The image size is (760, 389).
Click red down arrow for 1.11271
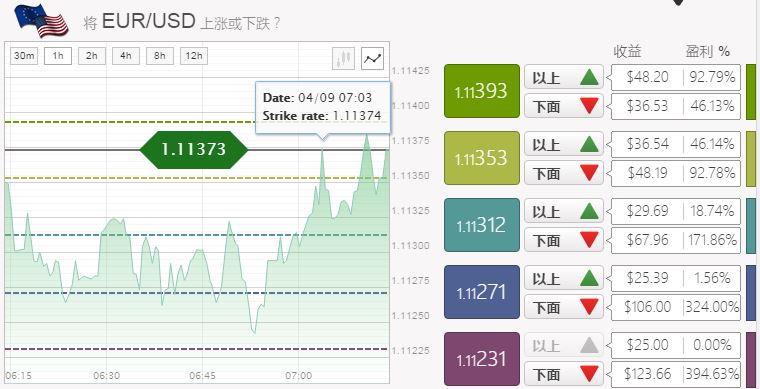[589, 307]
